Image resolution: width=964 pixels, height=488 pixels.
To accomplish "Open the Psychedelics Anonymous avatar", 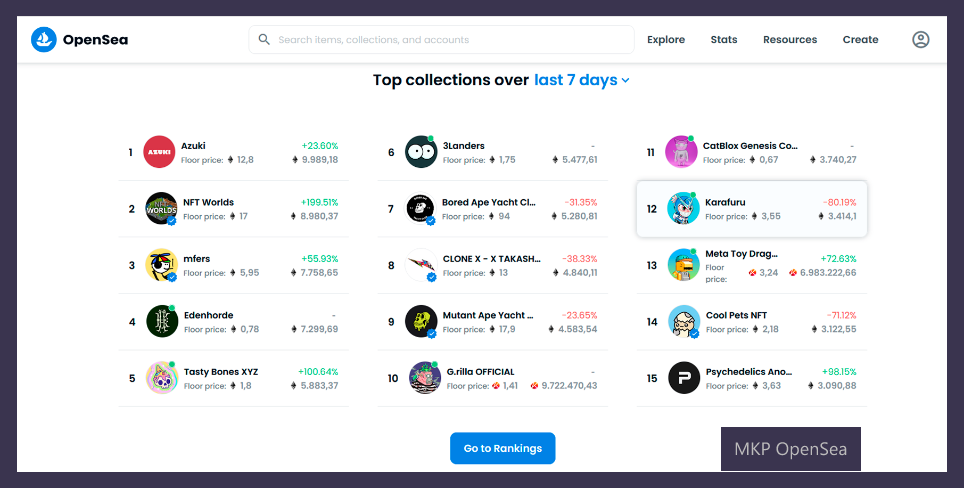I will pos(684,378).
